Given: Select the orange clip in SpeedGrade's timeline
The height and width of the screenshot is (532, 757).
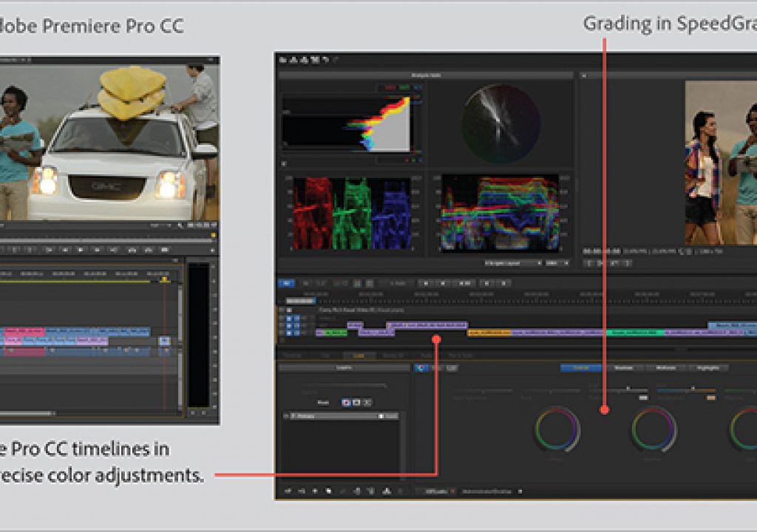Looking at the screenshot, I should tap(489, 332).
